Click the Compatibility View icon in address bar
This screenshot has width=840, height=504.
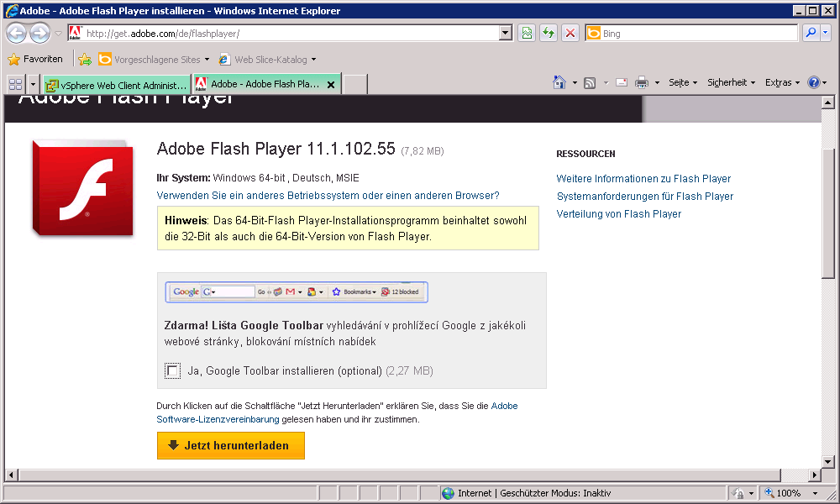click(527, 34)
